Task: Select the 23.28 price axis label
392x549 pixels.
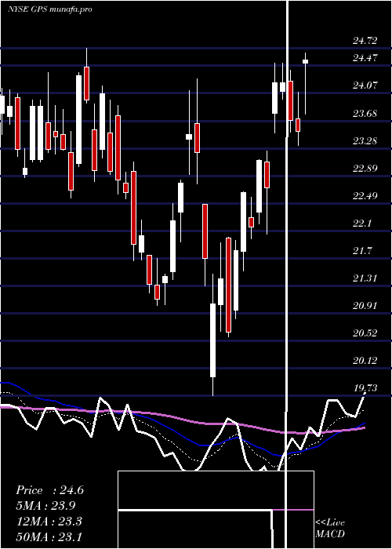Action: coord(365,141)
